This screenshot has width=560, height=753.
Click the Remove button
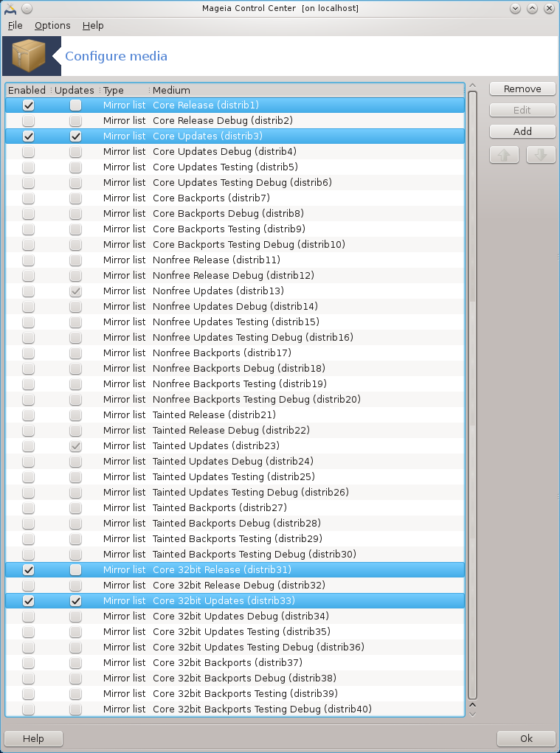(x=522, y=89)
